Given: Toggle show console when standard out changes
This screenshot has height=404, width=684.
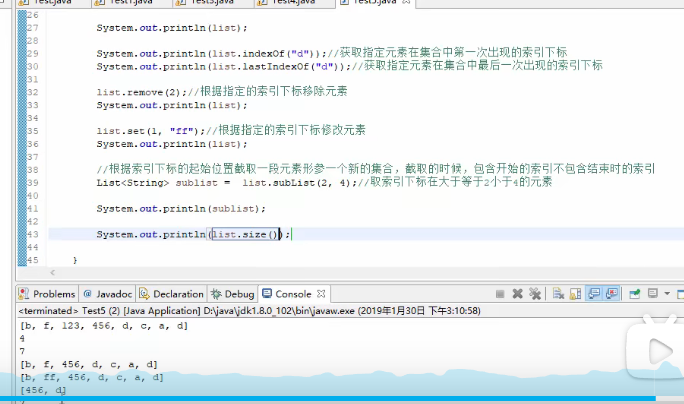Looking at the screenshot, I should 594,294.
